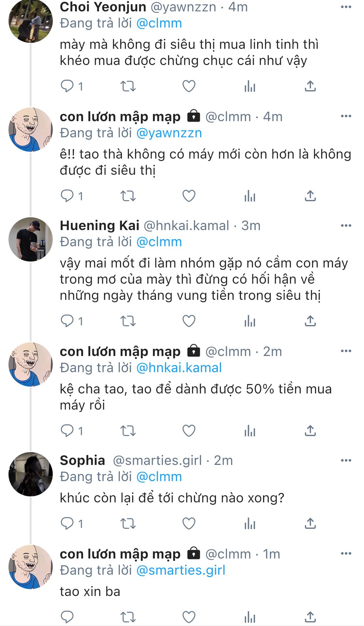364x626 pixels.
Task: Retweet Sophia's question tweet
Action: (128, 524)
